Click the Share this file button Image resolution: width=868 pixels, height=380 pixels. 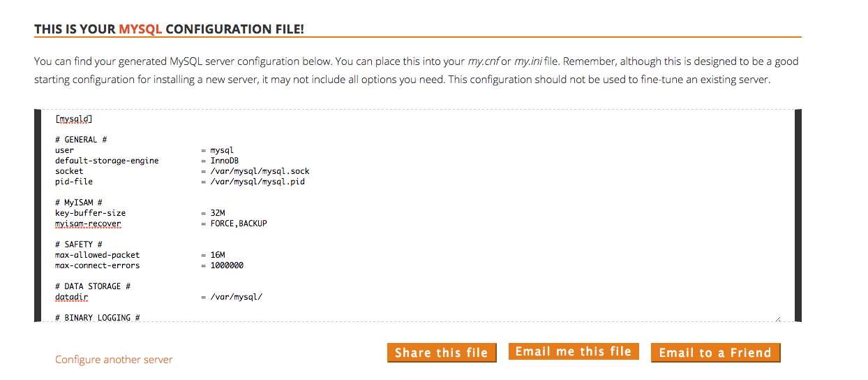click(x=442, y=353)
